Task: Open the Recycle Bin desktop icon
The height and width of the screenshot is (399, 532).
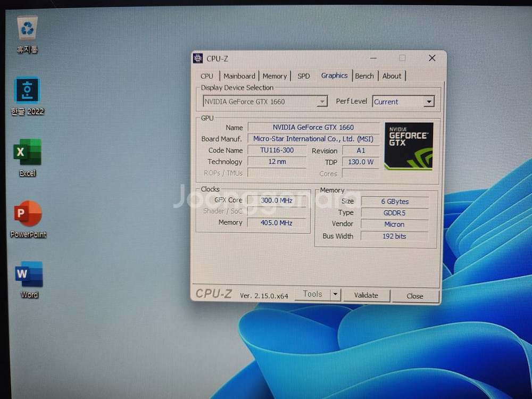Action: (x=27, y=34)
